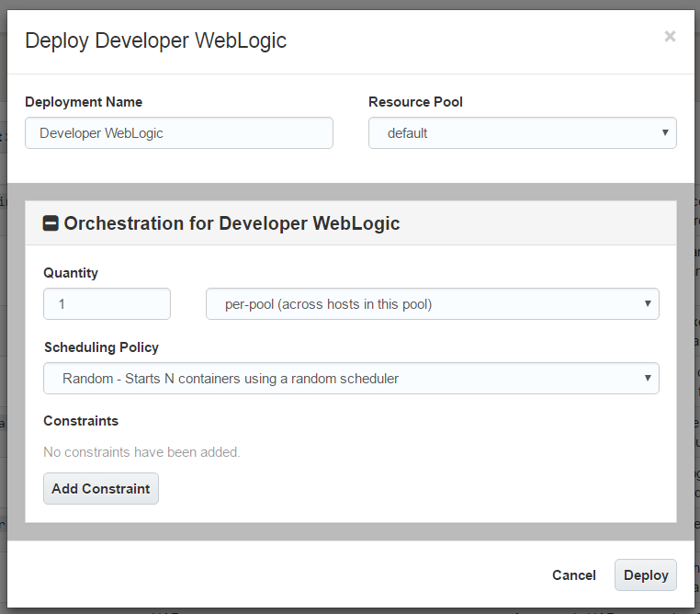Expand the Scheduling Policy dropdown
This screenshot has height=614, width=700.
(351, 379)
